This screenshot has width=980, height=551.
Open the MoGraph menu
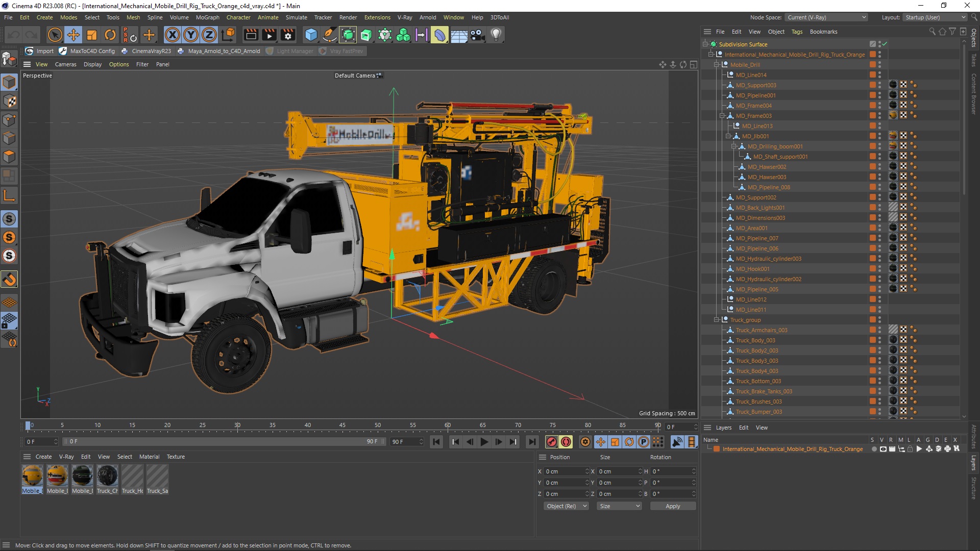(x=207, y=17)
